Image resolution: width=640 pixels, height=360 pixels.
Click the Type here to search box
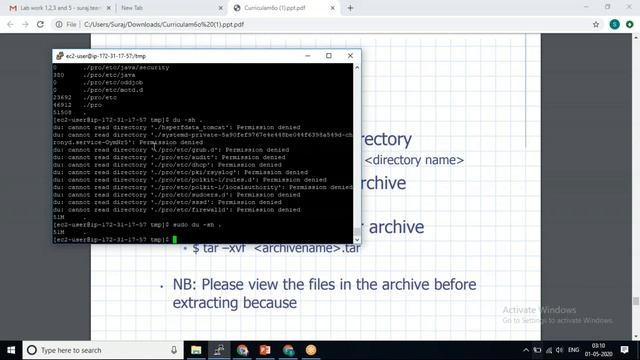pyautogui.click(x=103, y=350)
